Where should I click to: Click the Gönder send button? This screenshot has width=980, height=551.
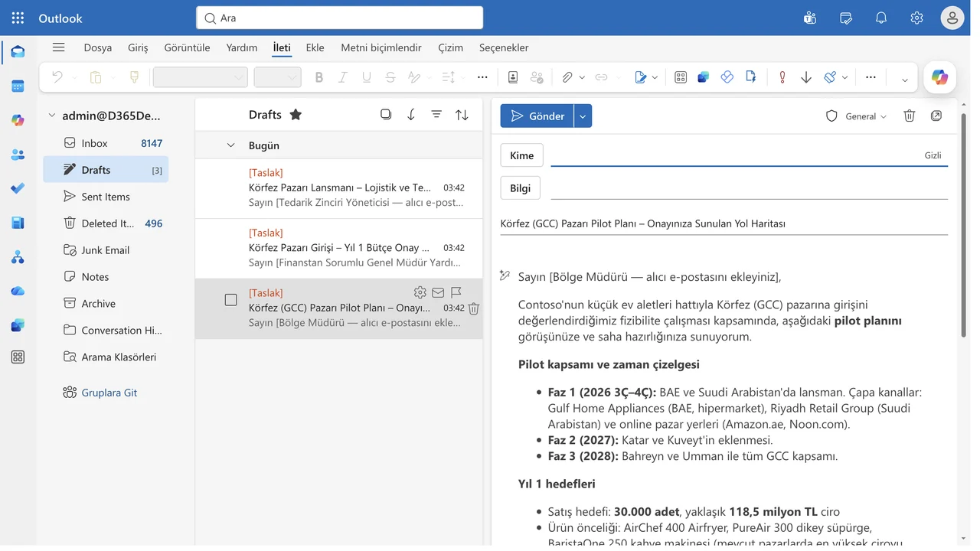coord(537,116)
